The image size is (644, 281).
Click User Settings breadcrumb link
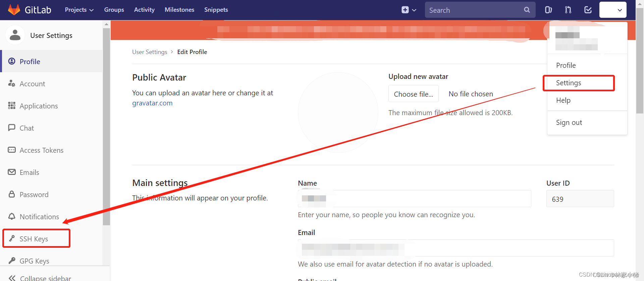tap(150, 52)
